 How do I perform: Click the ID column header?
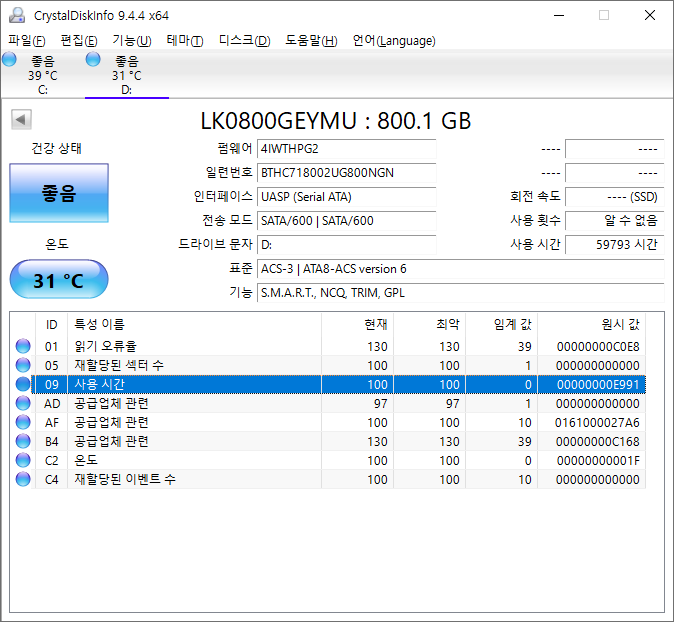[x=52, y=324]
